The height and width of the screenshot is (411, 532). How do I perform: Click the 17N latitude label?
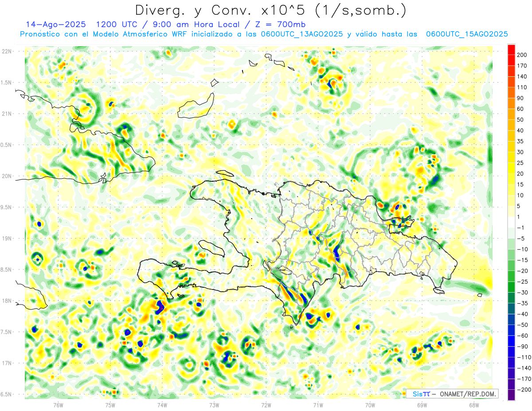(x=7, y=363)
